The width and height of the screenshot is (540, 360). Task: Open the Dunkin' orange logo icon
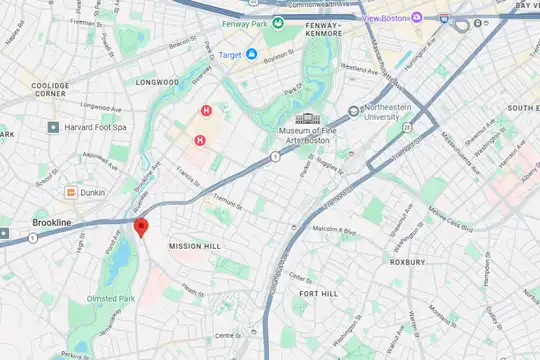point(71,193)
